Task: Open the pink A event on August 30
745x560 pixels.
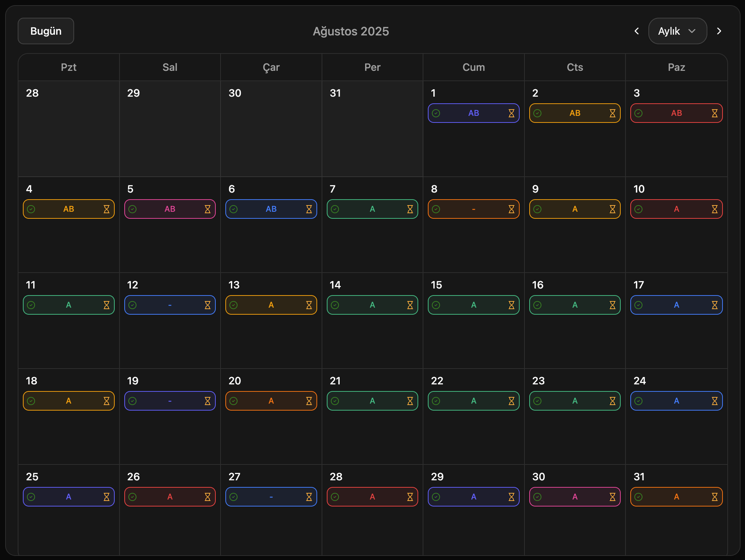Action: click(x=575, y=497)
